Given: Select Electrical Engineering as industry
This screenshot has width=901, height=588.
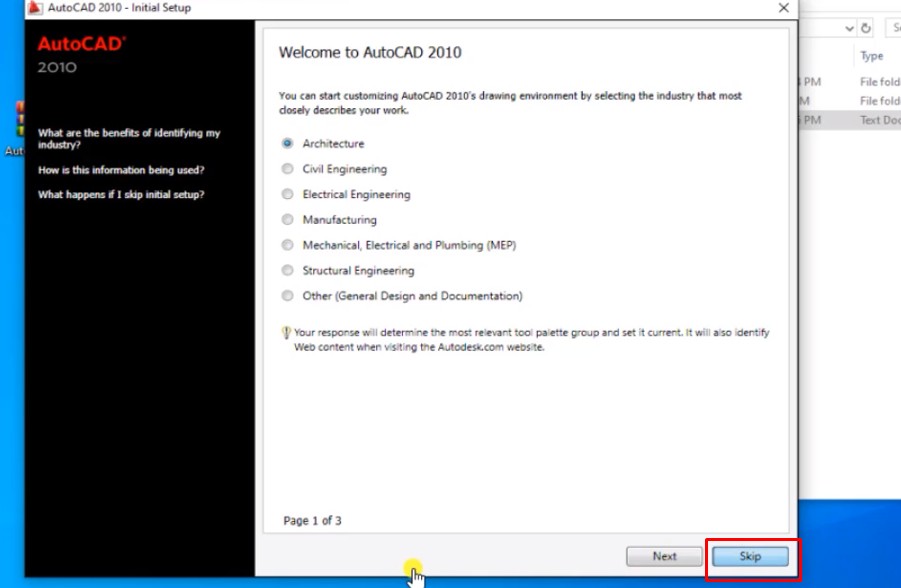Looking at the screenshot, I should [x=288, y=195].
